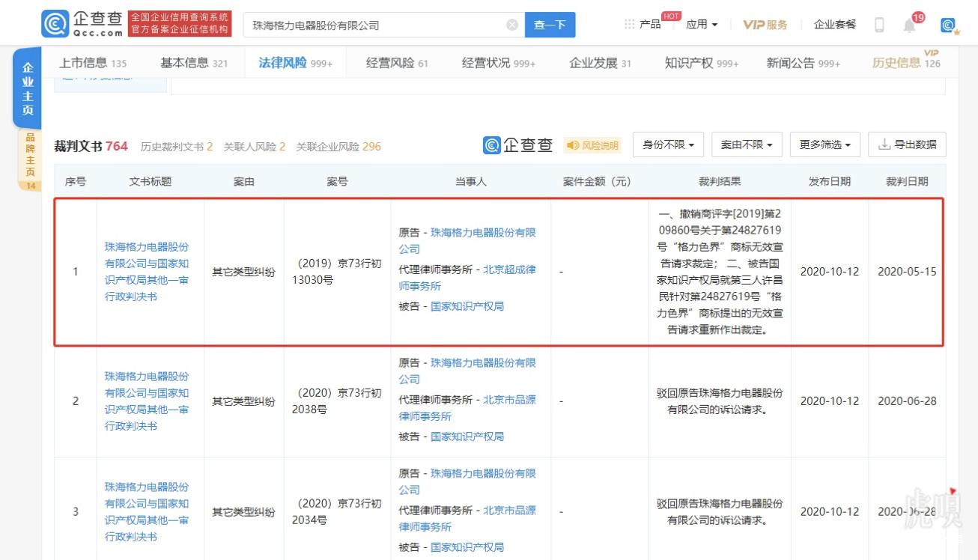Click the 企查查 logo above the table
The width and height of the screenshot is (978, 560).
click(x=517, y=144)
